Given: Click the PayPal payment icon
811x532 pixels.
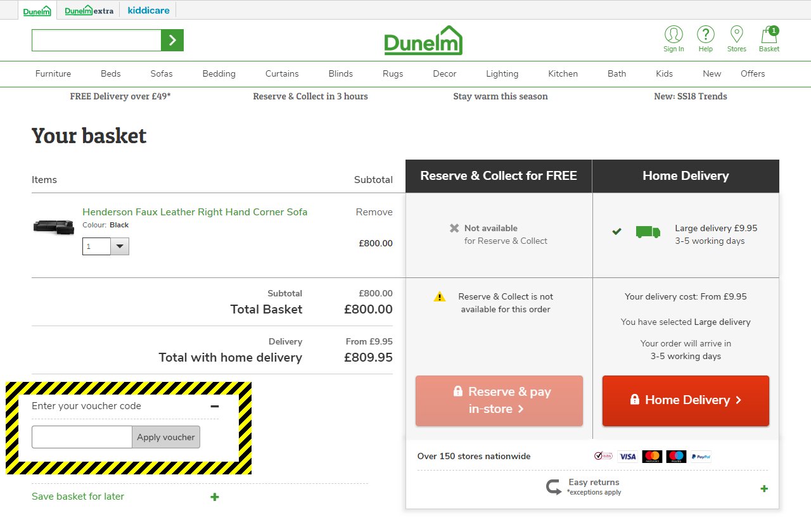Looking at the screenshot, I should (x=701, y=456).
